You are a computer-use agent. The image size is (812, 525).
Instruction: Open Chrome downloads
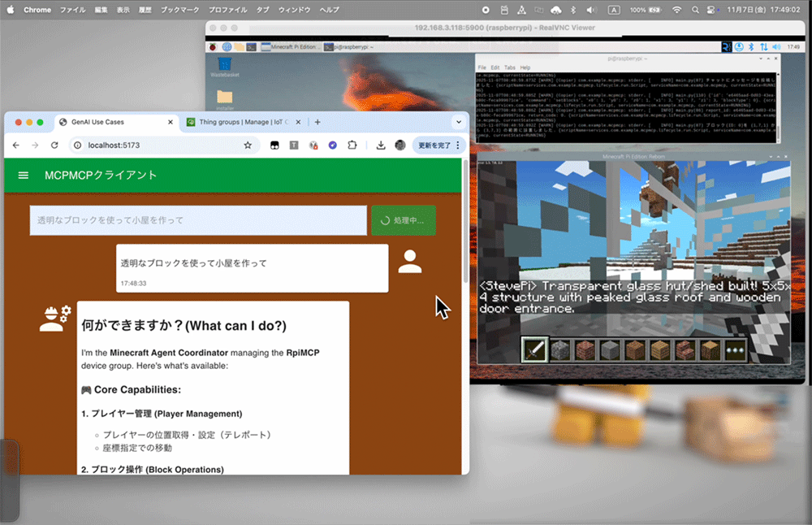click(x=380, y=145)
